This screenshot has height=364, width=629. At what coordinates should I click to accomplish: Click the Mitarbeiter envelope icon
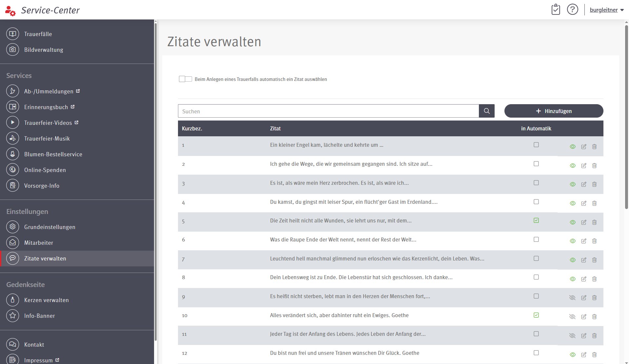coord(12,242)
